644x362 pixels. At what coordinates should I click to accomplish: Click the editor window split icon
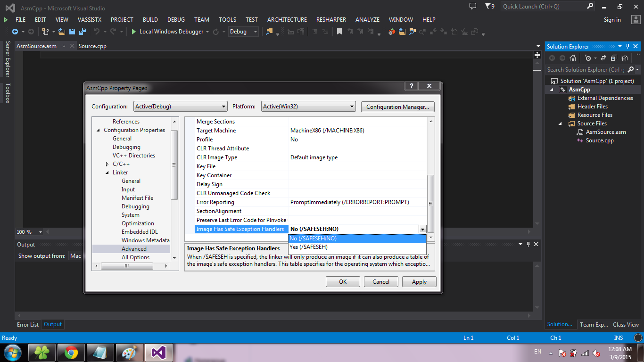537,55
